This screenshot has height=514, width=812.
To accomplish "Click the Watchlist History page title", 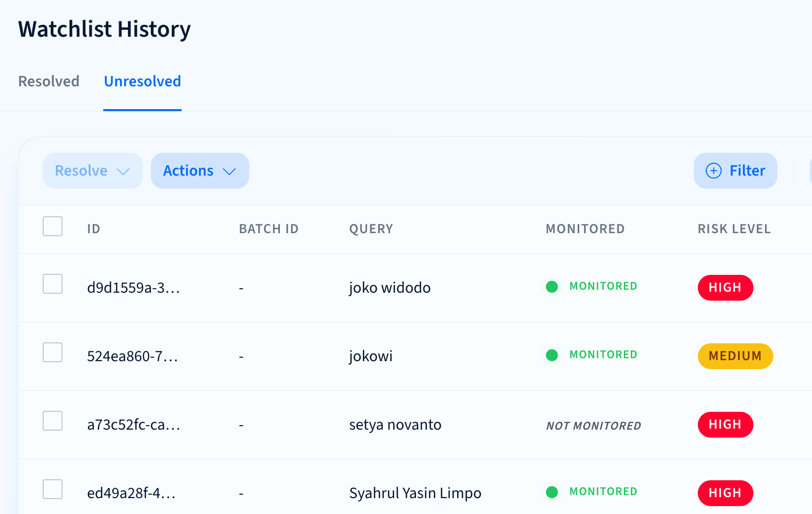I will [x=104, y=29].
